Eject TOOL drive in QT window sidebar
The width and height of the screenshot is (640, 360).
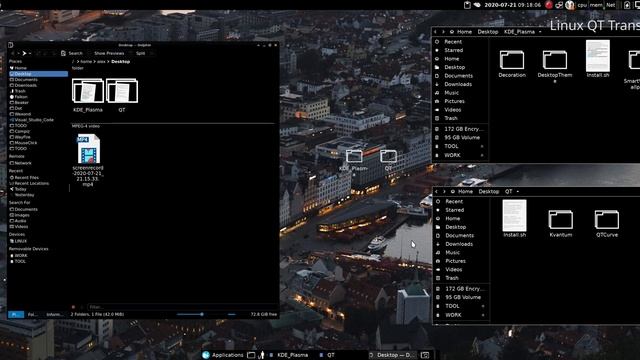pyautogui.click(x=483, y=306)
